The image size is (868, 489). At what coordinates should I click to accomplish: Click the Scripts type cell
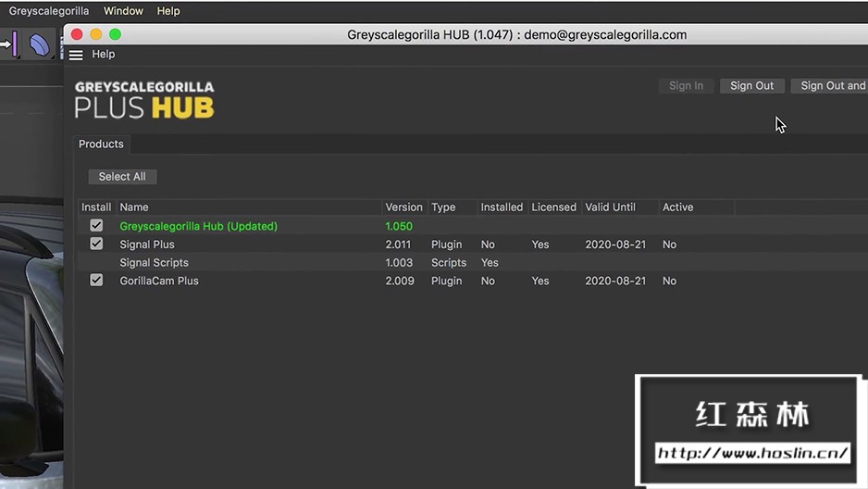[x=449, y=262]
